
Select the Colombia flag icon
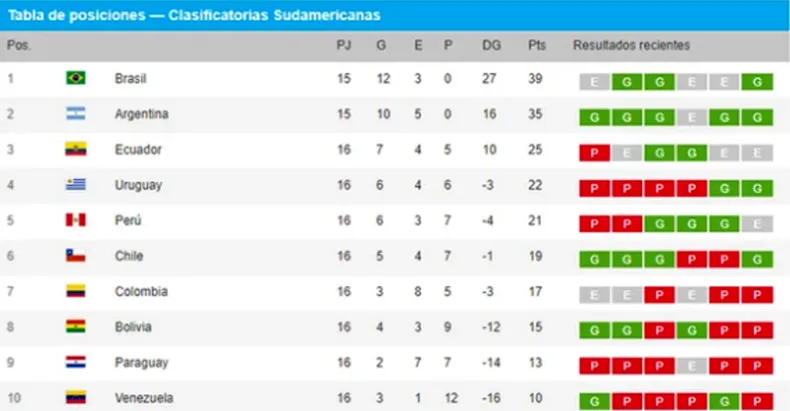tap(76, 291)
